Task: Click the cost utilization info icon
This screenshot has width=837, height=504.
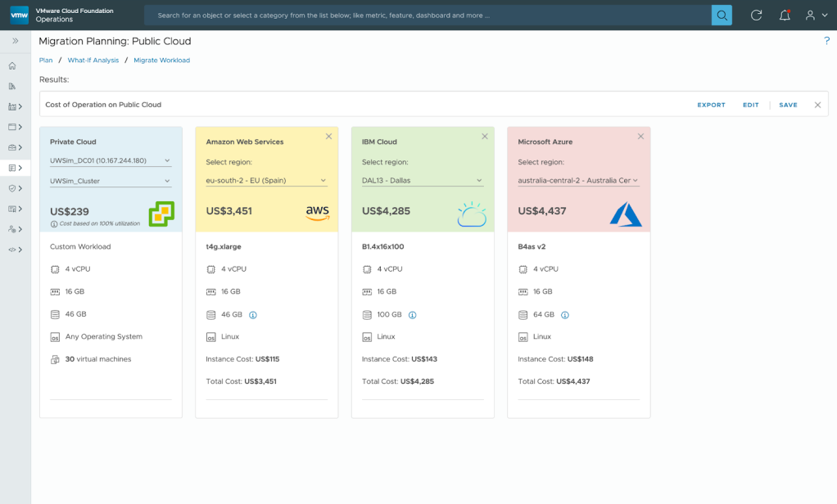Action: pos(54,224)
